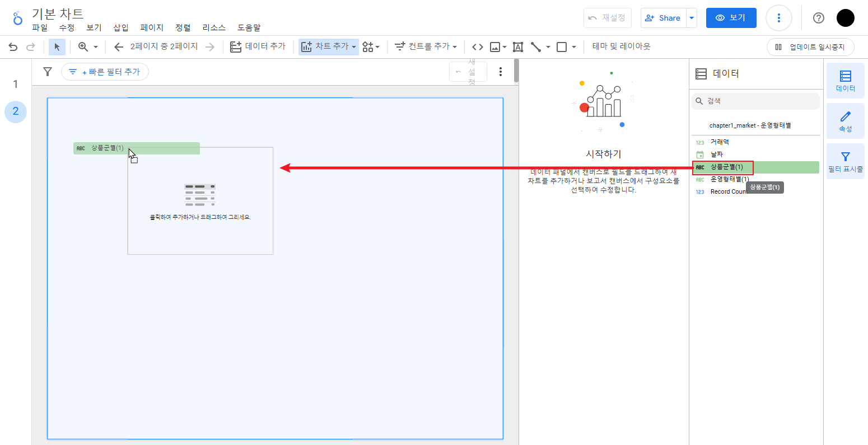Click the 검색 field search box
The width and height of the screenshot is (868, 445).
755,101
